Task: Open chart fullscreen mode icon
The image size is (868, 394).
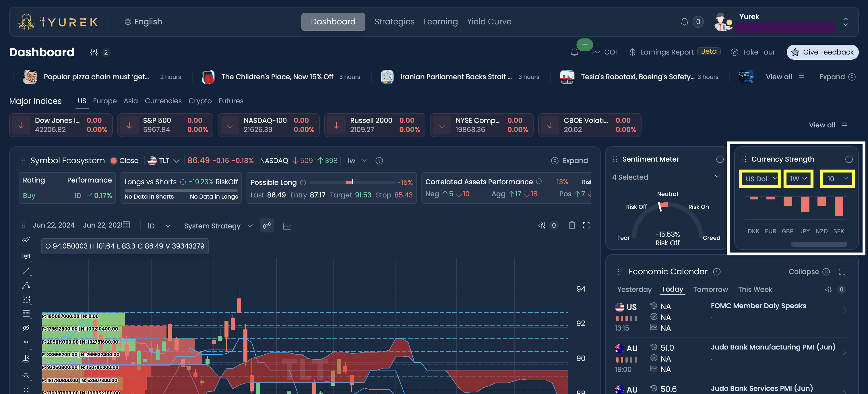Action: coord(586,225)
